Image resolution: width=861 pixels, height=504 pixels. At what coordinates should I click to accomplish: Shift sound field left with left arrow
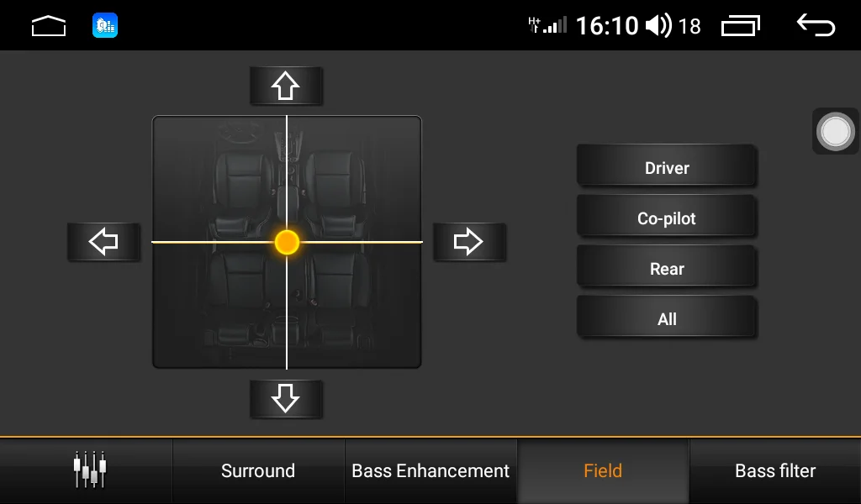[x=103, y=242]
